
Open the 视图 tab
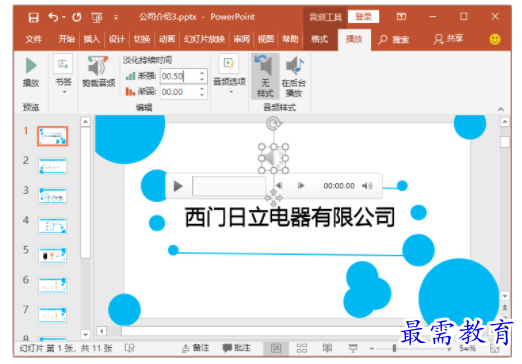(266, 39)
